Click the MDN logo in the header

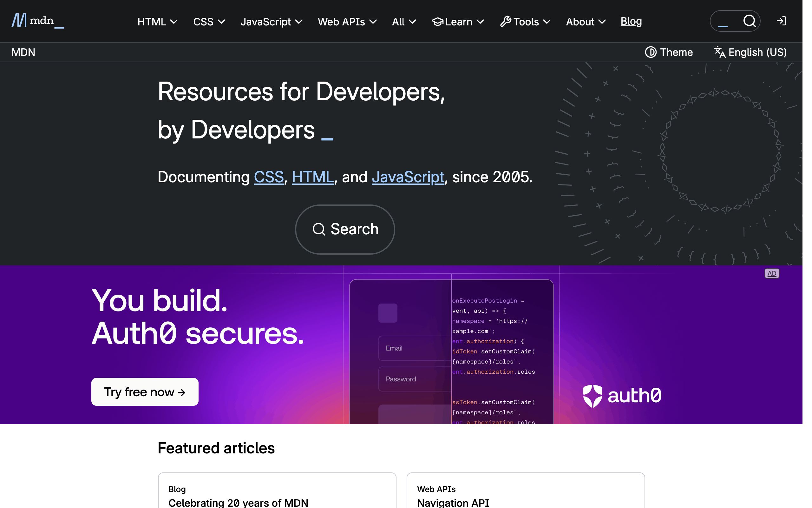[x=37, y=21]
